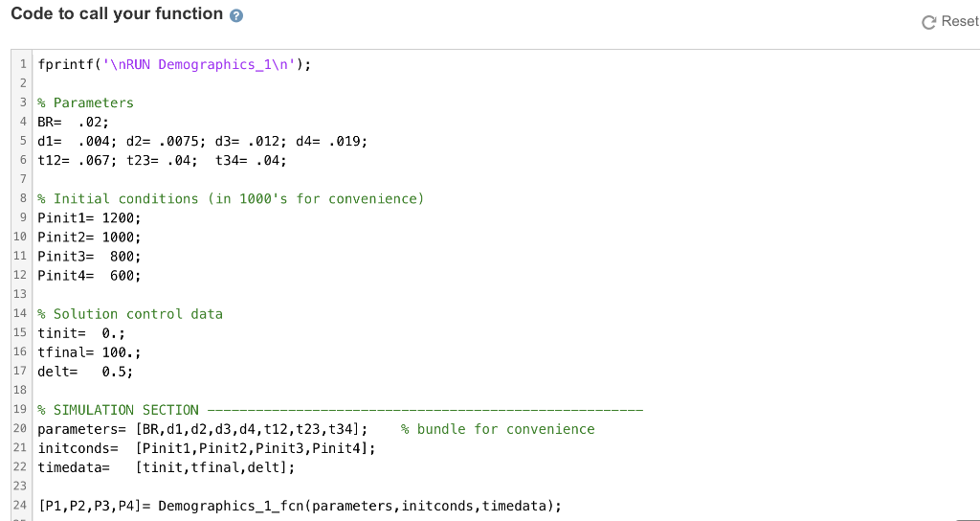Click the 'delt= 0.5;' line
The image size is (980, 521).
point(85,372)
